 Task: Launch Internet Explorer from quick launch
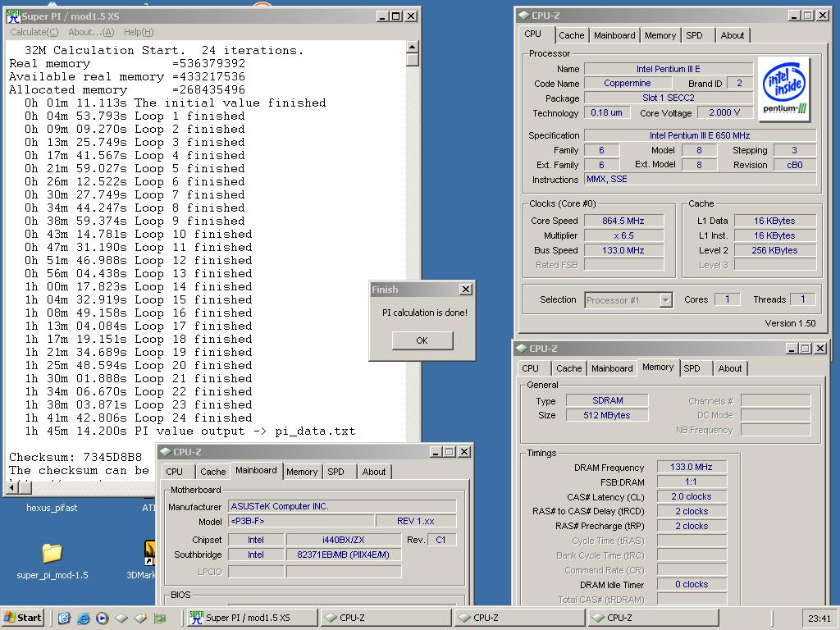coord(84,618)
